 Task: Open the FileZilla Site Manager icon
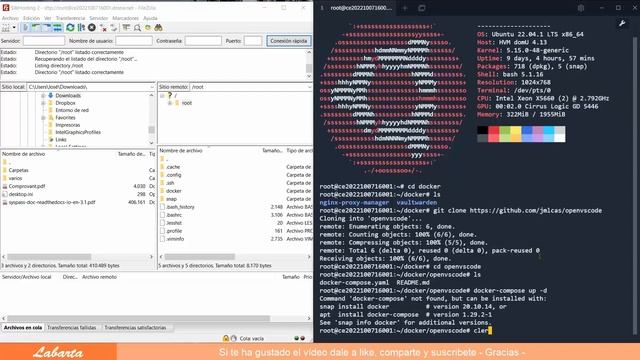[x=6, y=28]
